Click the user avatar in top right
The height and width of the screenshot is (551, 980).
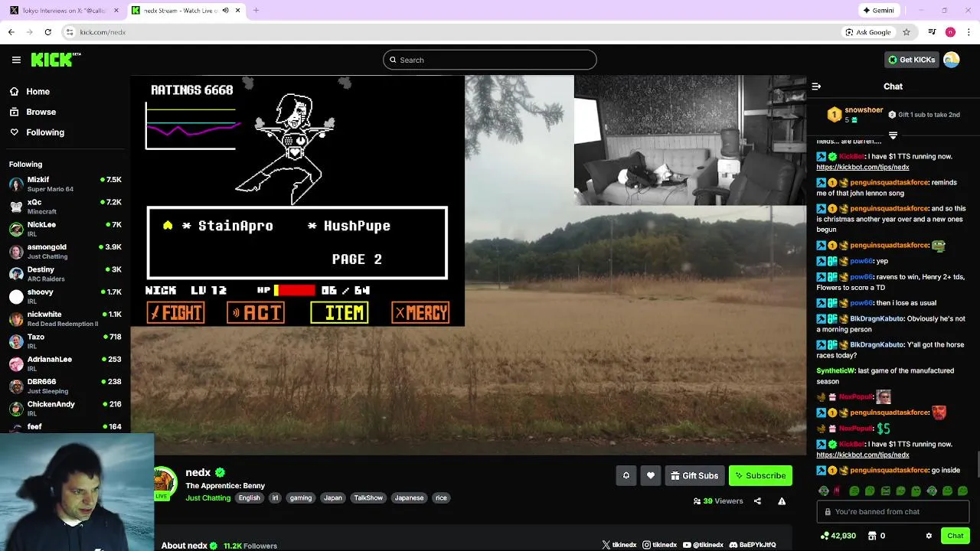[x=951, y=60]
